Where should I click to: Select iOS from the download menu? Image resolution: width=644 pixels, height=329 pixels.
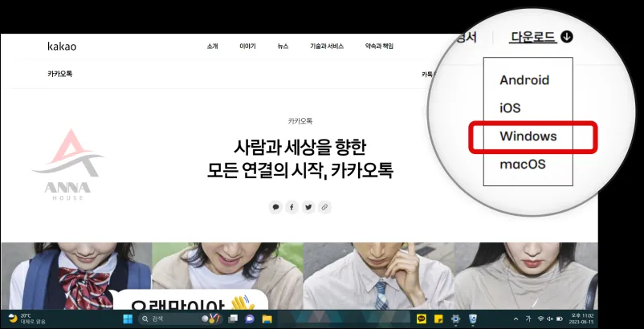(x=510, y=108)
